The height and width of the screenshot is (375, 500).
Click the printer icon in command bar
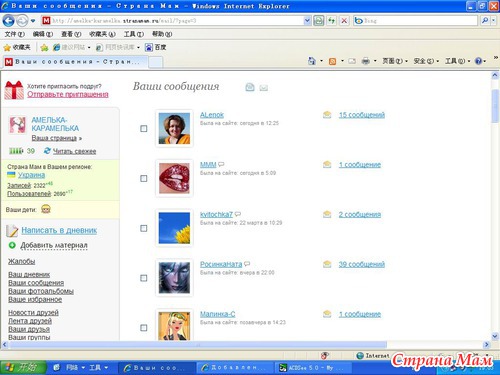pos(366,61)
